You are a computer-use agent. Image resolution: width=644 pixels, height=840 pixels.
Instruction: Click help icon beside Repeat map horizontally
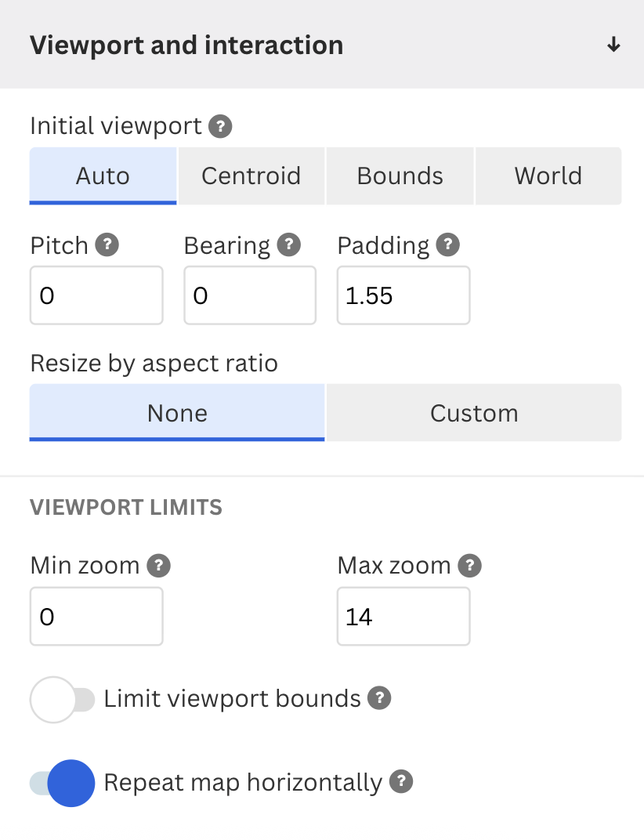[x=401, y=782]
